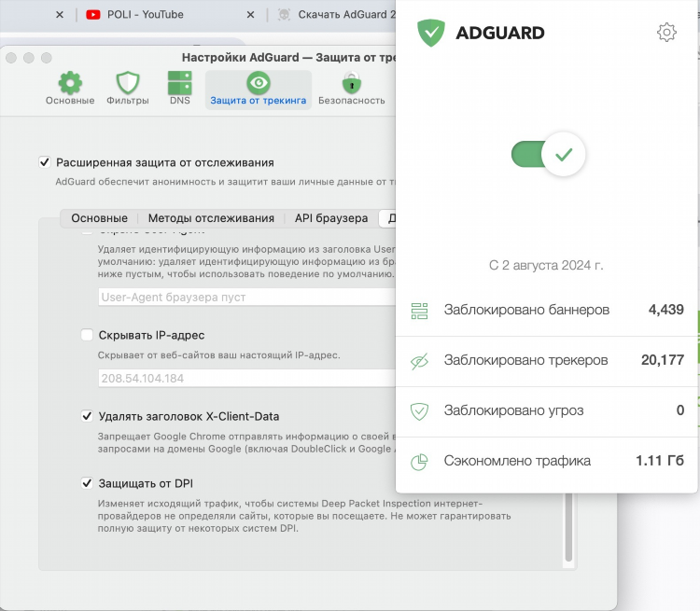Screen dimensions: 700x611
Task: Uncheck Удалять заголовок X-Client-Data
Action: (x=87, y=416)
